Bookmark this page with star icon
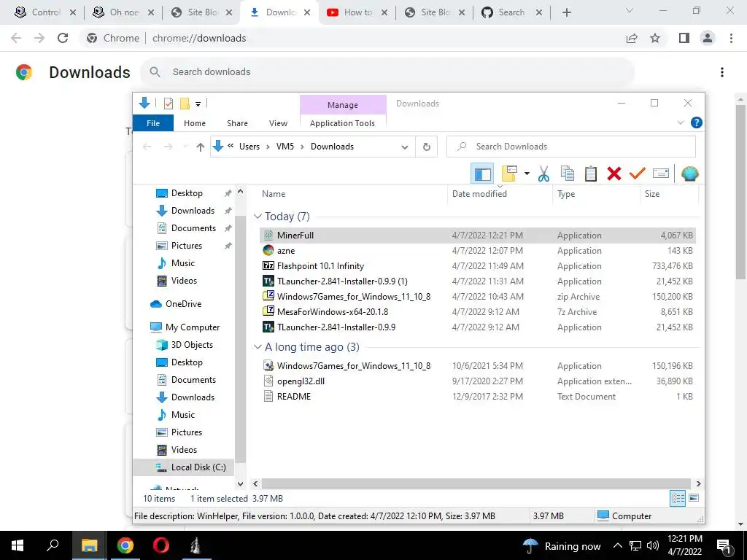The image size is (747, 560). click(655, 38)
